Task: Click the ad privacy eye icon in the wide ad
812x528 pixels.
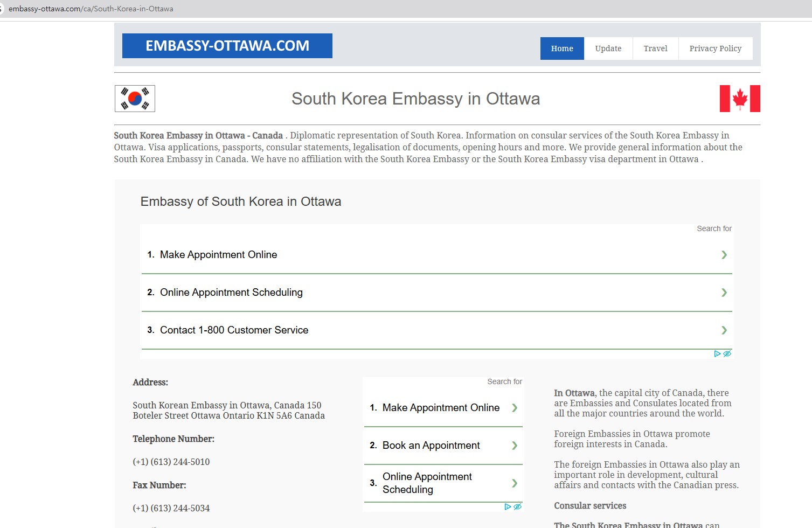Action: 727,354
